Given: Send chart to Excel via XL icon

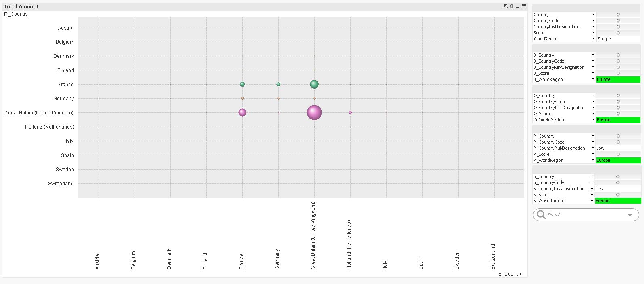Looking at the screenshot, I should pyautogui.click(x=511, y=6).
